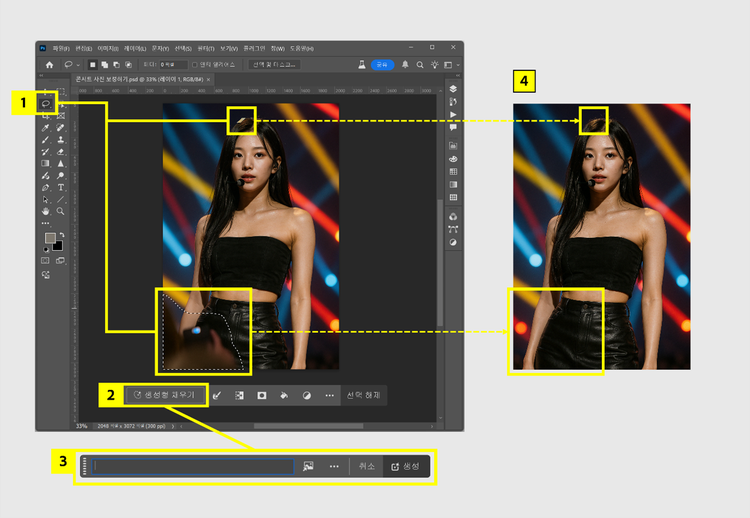The width and height of the screenshot is (750, 518).
Task: Click the 선택 및 마스크 button
Action: click(274, 65)
